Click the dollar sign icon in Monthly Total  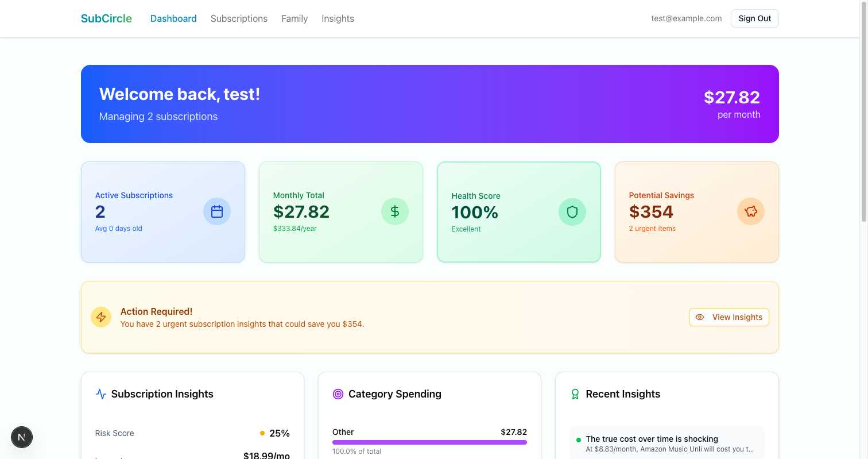395,211
